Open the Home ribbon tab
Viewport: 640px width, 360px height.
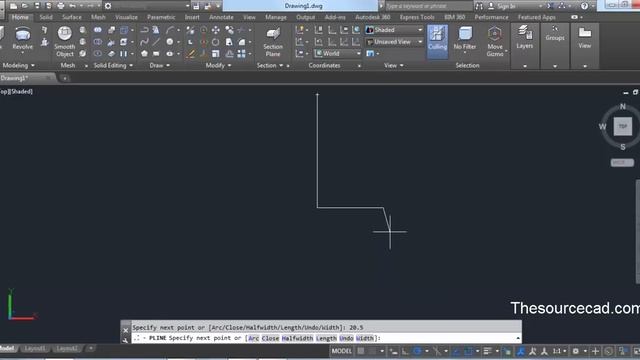(x=20, y=17)
